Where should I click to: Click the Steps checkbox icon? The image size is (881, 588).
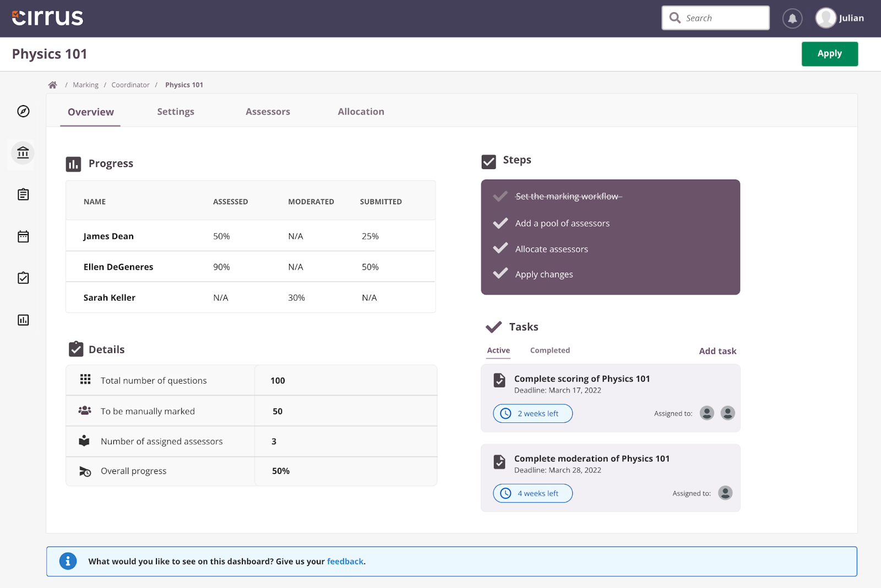coord(488,161)
